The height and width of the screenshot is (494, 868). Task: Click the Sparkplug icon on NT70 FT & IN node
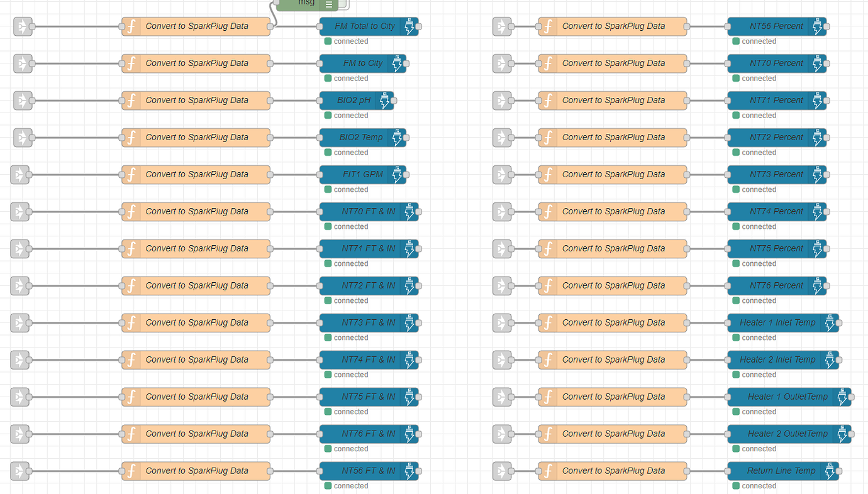[x=409, y=212]
